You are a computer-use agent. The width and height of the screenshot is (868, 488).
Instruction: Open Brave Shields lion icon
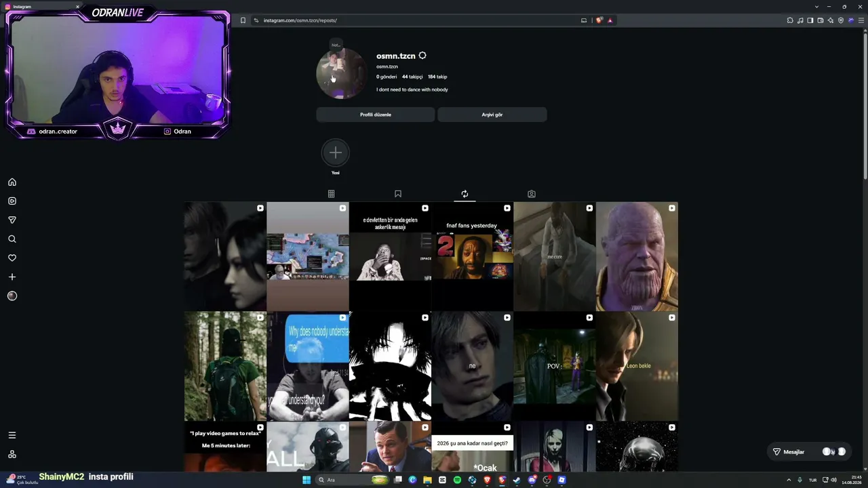pos(599,20)
